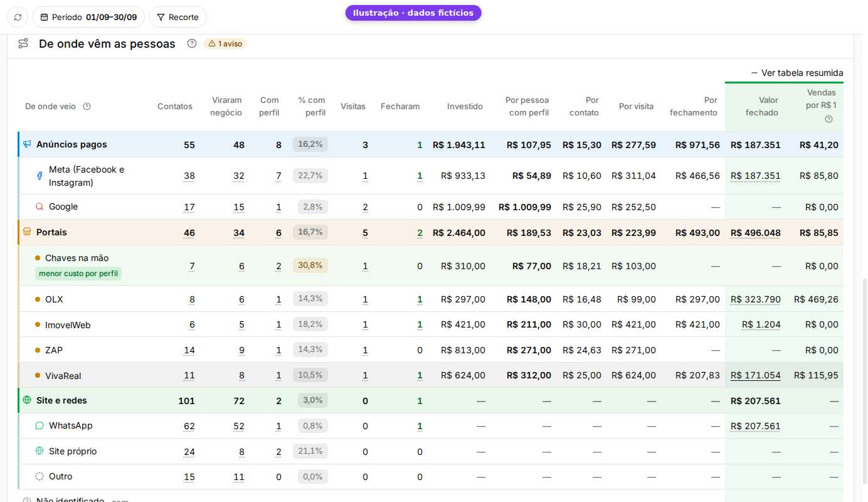Click the Google search icon in its row
This screenshot has width=868, height=502.
click(40, 206)
